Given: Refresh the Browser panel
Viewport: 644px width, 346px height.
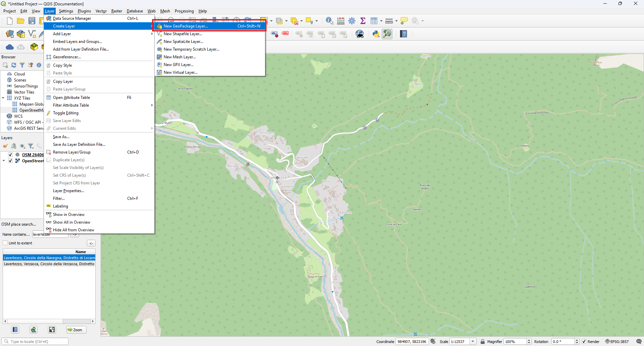Looking at the screenshot, I should pyautogui.click(x=14, y=65).
